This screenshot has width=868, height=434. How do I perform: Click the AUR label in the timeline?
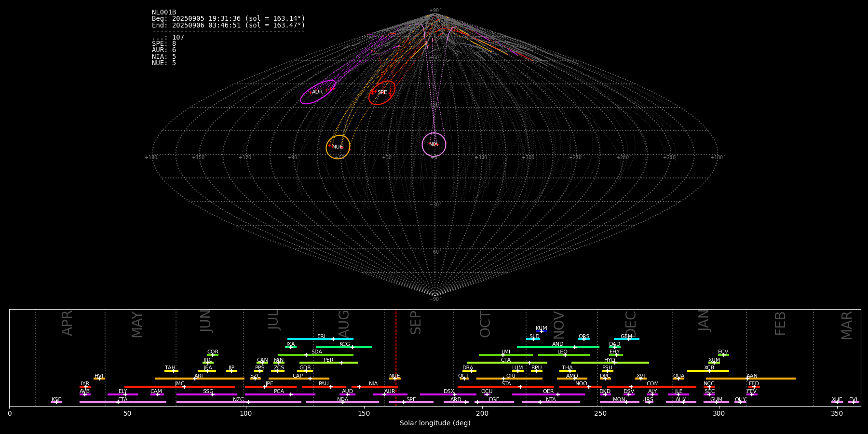[390, 392]
